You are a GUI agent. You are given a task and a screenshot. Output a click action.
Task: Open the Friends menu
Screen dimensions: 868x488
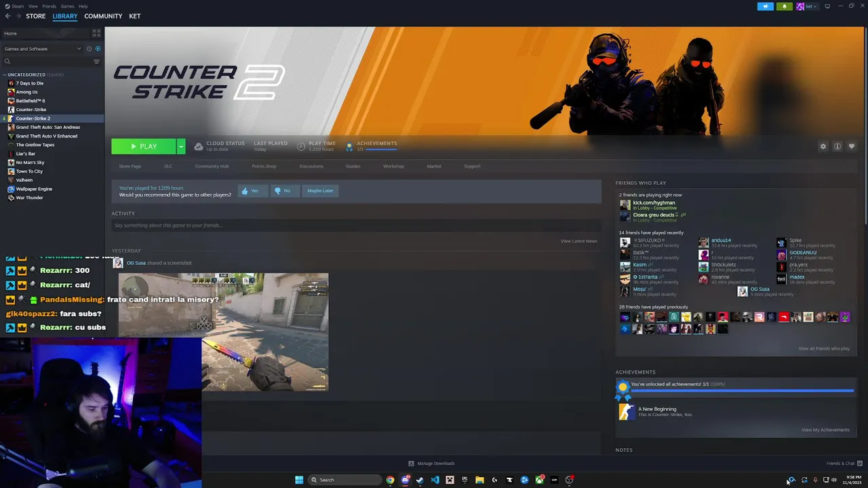click(x=50, y=6)
